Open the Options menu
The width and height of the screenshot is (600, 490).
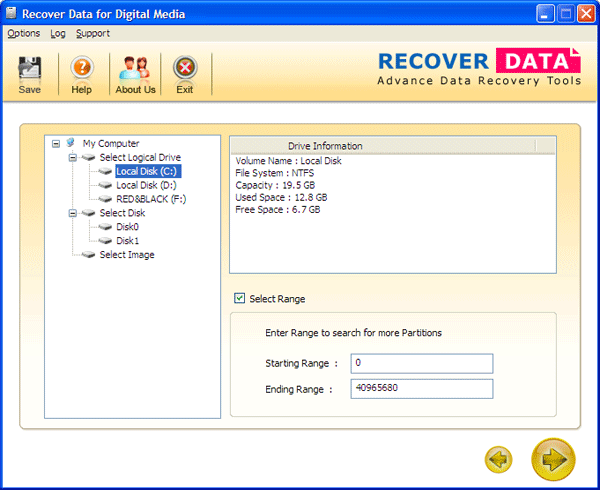(x=24, y=33)
